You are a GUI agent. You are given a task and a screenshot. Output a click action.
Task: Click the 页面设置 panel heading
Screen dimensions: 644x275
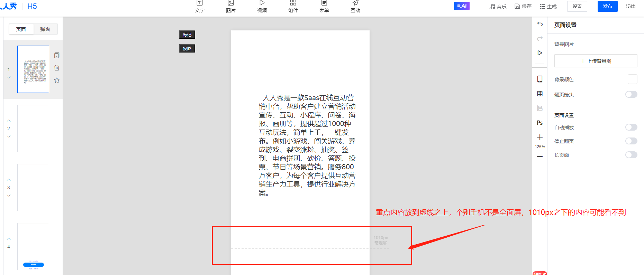point(565,25)
